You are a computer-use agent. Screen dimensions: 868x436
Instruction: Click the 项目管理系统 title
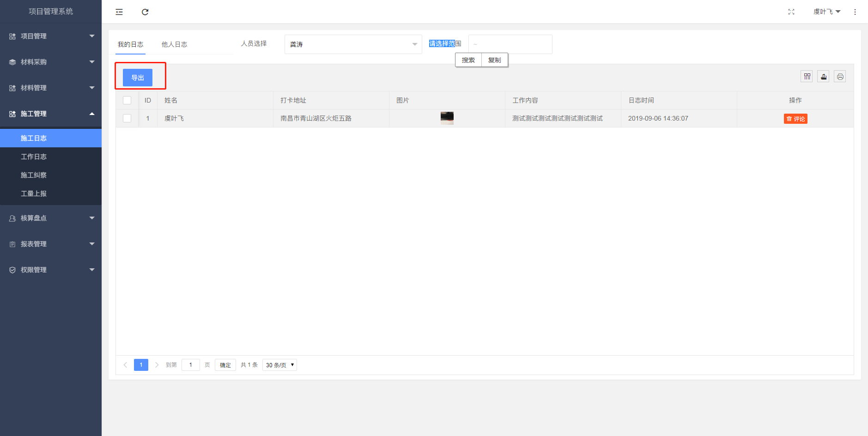[x=51, y=12]
